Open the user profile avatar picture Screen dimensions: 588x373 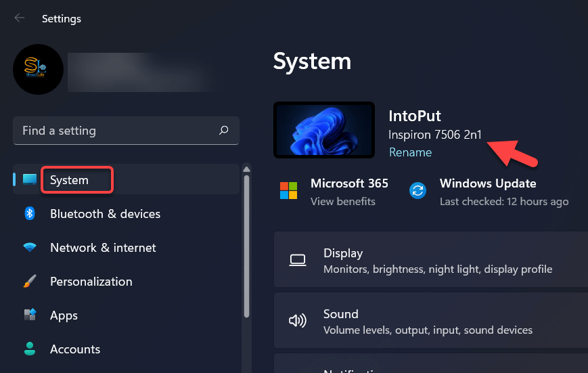tap(39, 70)
